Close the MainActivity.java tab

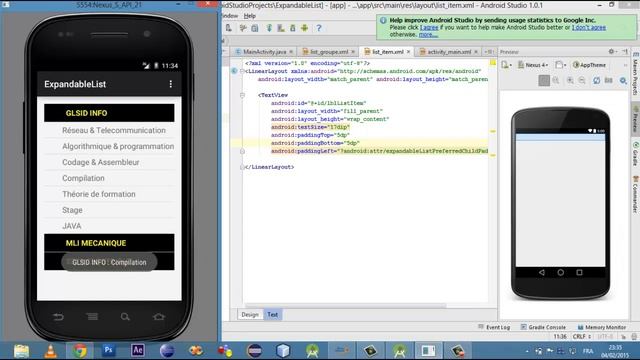click(291, 52)
